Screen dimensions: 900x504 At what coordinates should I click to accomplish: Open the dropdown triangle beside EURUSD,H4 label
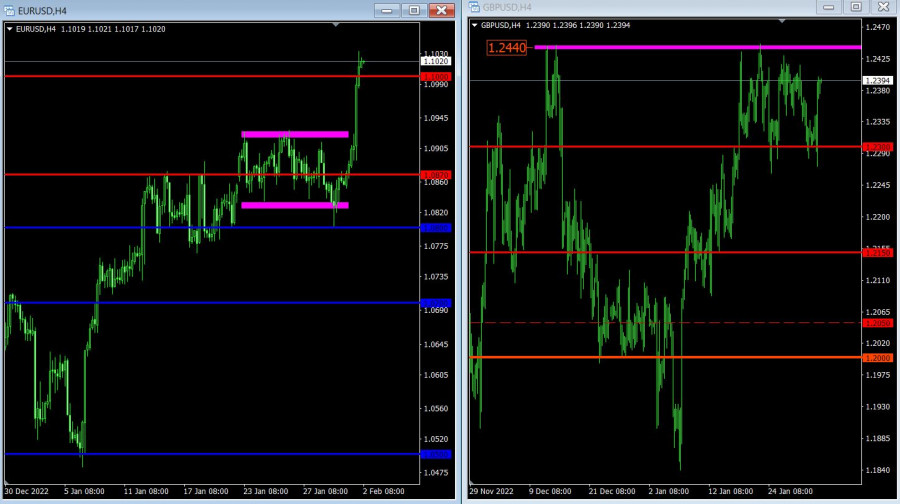(x=9, y=29)
